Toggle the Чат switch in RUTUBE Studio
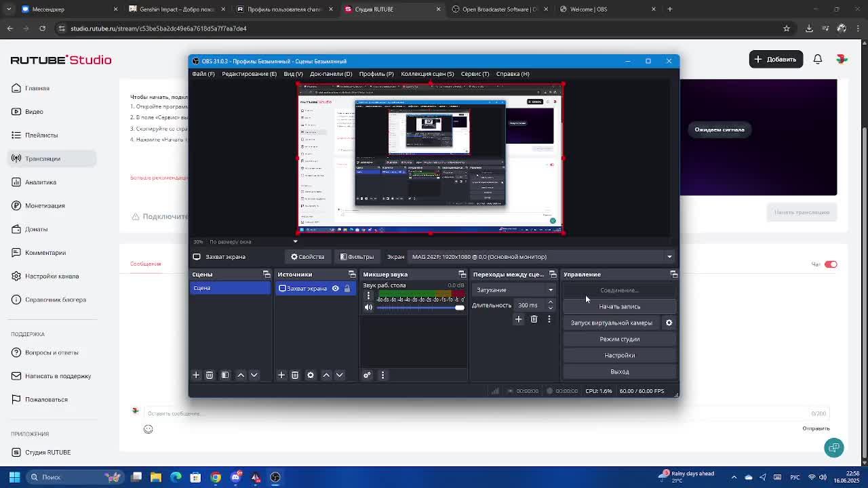Viewport: 868px width, 488px height. click(x=831, y=264)
